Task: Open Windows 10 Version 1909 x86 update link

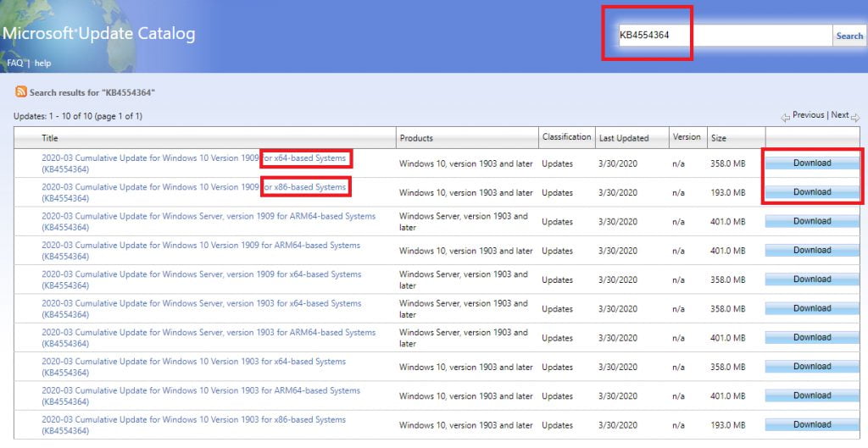Action: pos(194,192)
